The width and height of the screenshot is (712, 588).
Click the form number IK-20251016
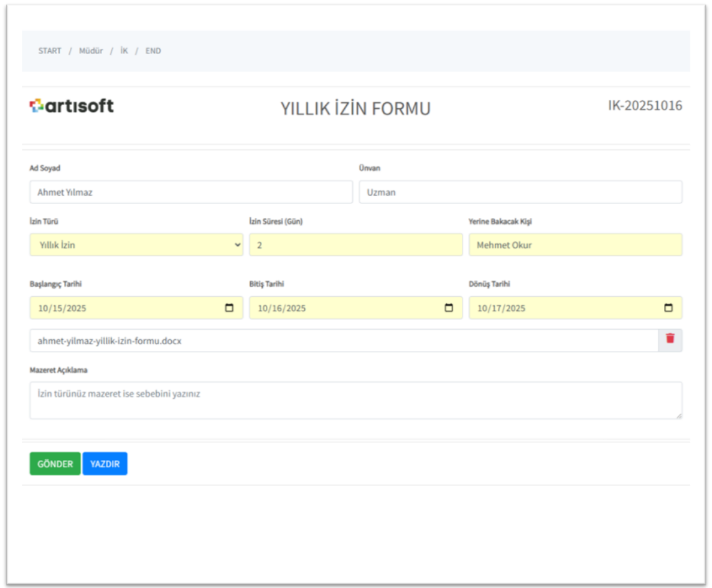click(x=645, y=106)
